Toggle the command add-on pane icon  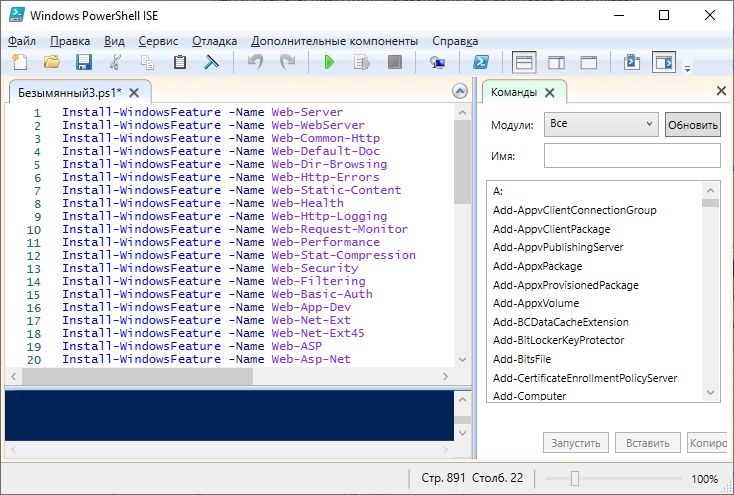click(664, 62)
